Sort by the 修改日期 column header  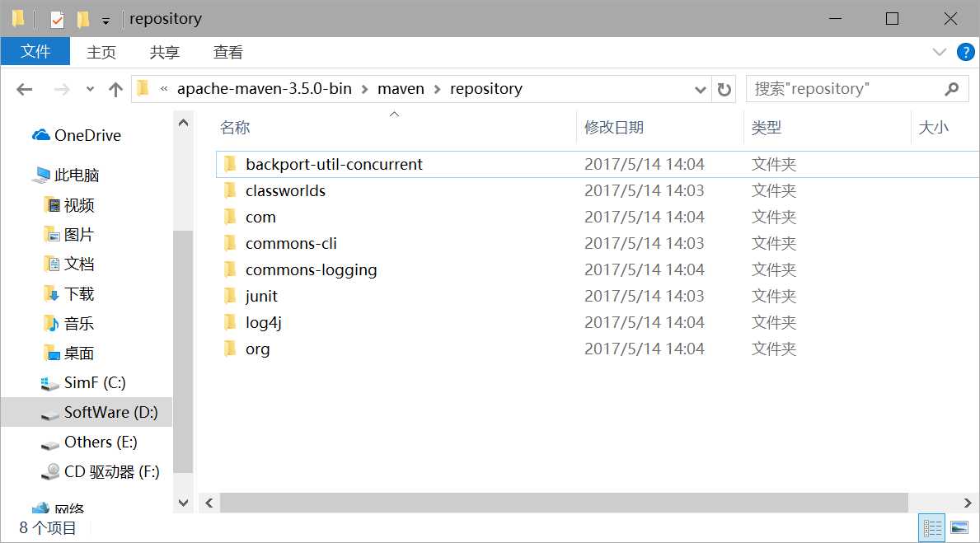pyautogui.click(x=614, y=128)
